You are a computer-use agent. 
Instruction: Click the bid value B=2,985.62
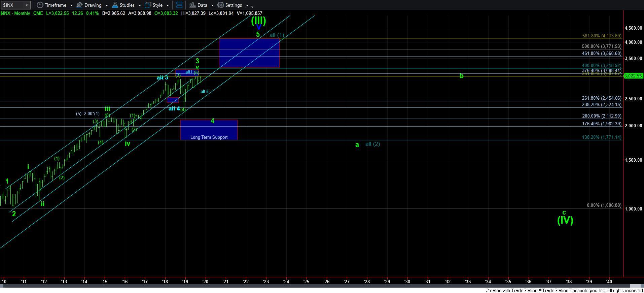pos(114,13)
